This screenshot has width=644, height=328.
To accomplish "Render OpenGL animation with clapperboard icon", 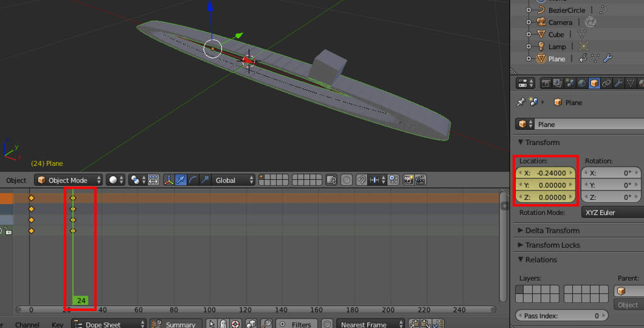I will (420, 180).
